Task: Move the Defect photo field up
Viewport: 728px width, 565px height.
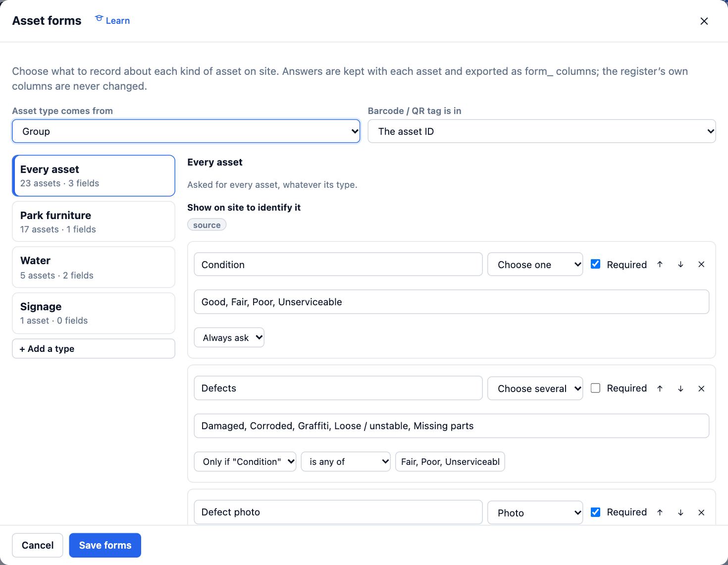Action: pos(660,512)
